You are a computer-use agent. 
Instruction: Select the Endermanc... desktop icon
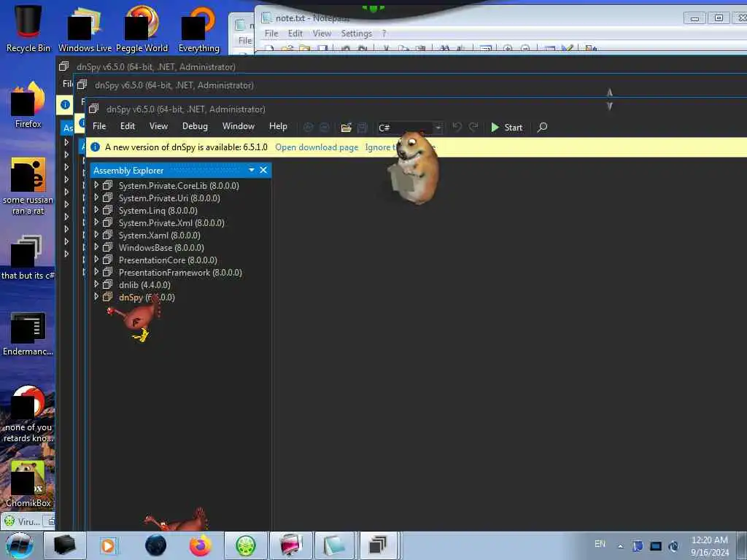click(x=28, y=333)
